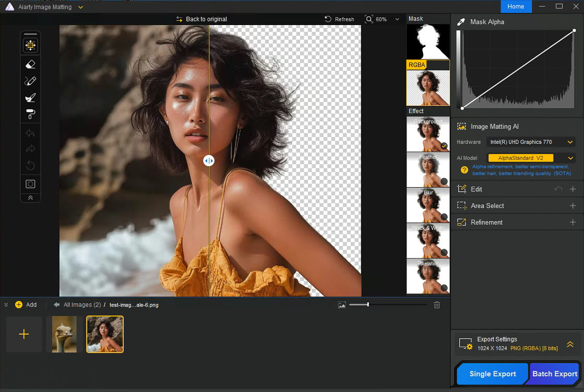Delete image using the trash icon

pos(437,305)
